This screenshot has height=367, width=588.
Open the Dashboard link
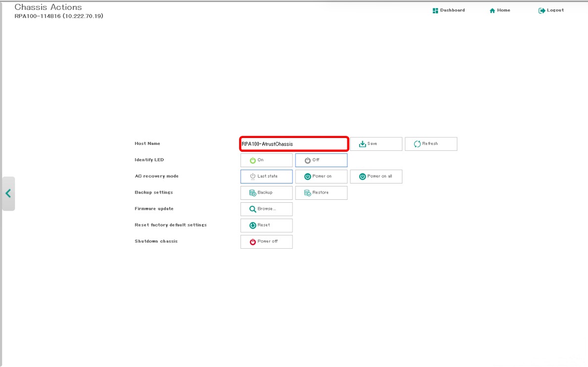coord(452,10)
